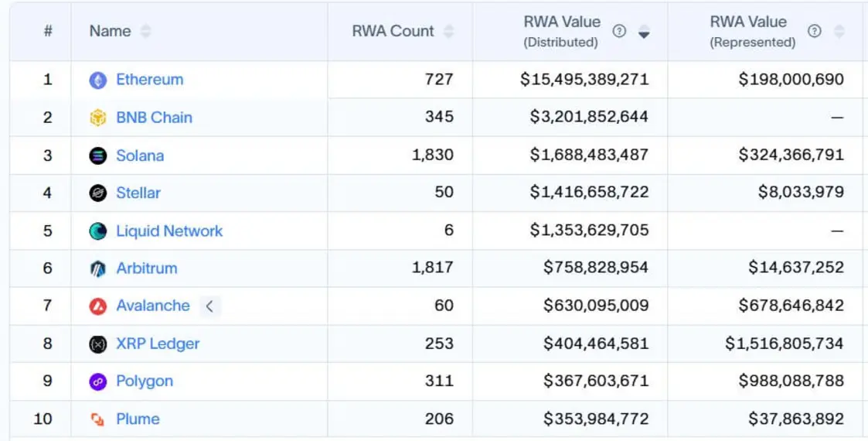The height and width of the screenshot is (441, 868).
Task: Sort table by Name column arrows
Action: 145,31
